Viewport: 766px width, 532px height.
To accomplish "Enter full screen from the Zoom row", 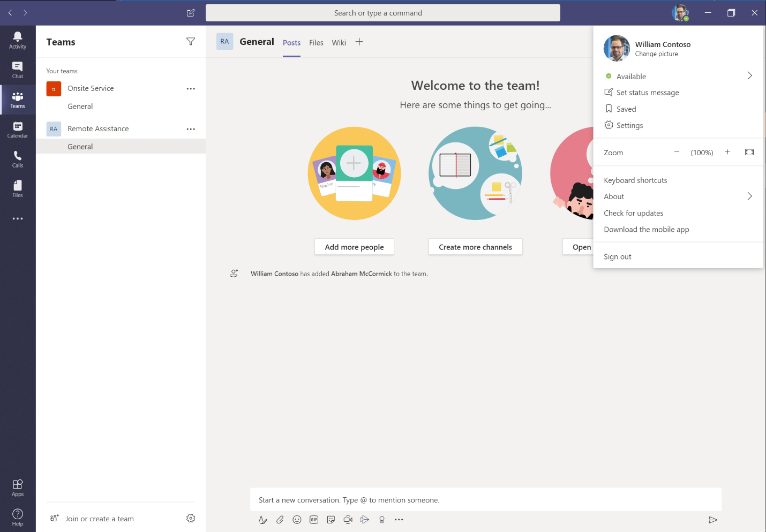I will coord(749,152).
